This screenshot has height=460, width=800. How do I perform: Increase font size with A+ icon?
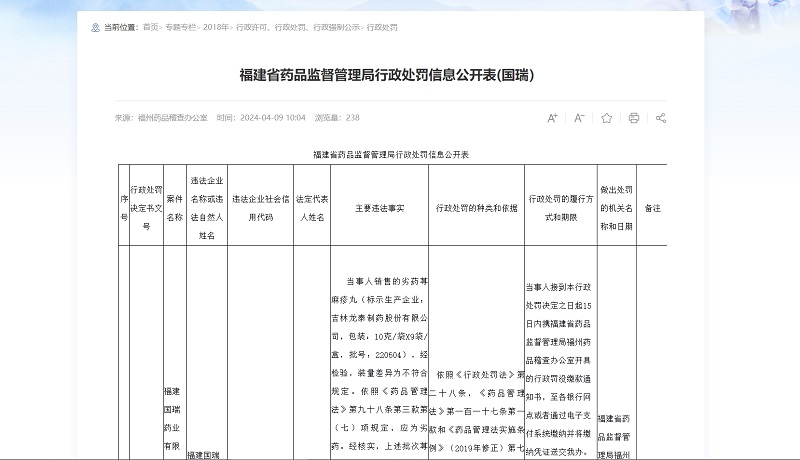pyautogui.click(x=552, y=118)
